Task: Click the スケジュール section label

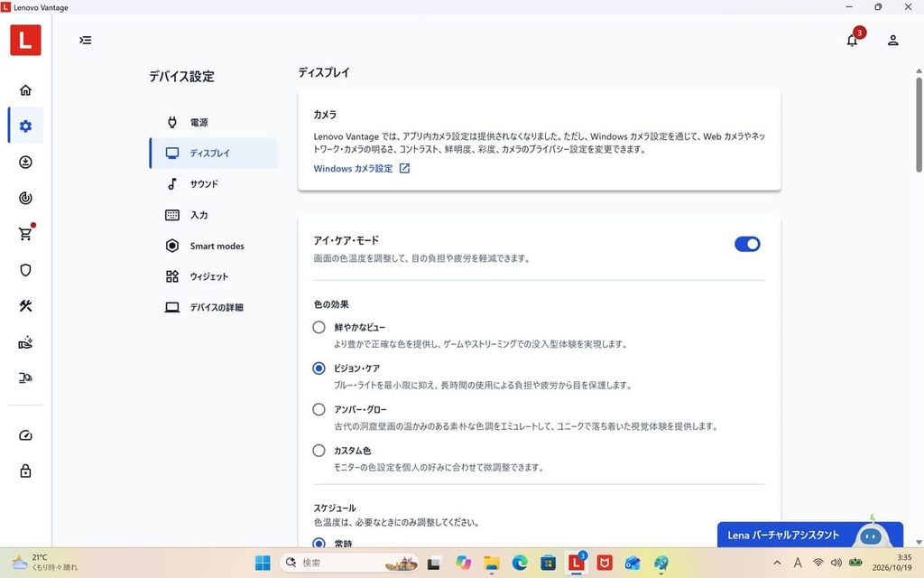Action: point(335,508)
